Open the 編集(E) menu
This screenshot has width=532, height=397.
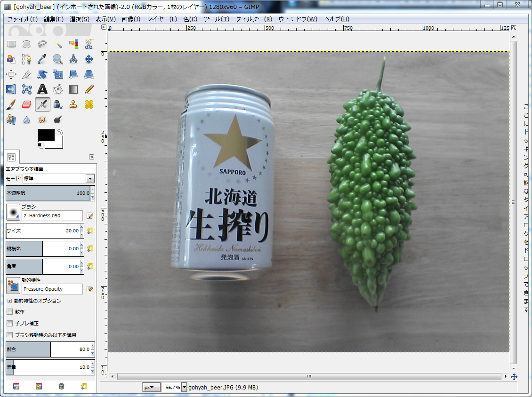tap(54, 19)
